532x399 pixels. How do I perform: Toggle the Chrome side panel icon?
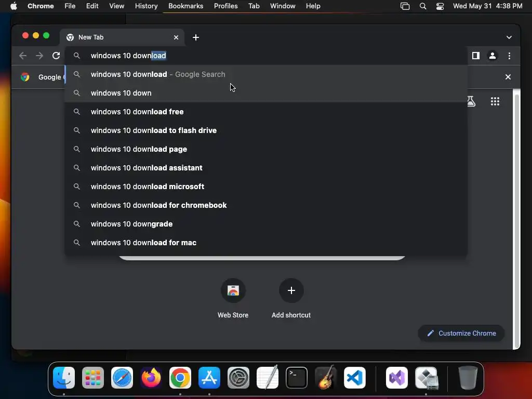(x=476, y=56)
